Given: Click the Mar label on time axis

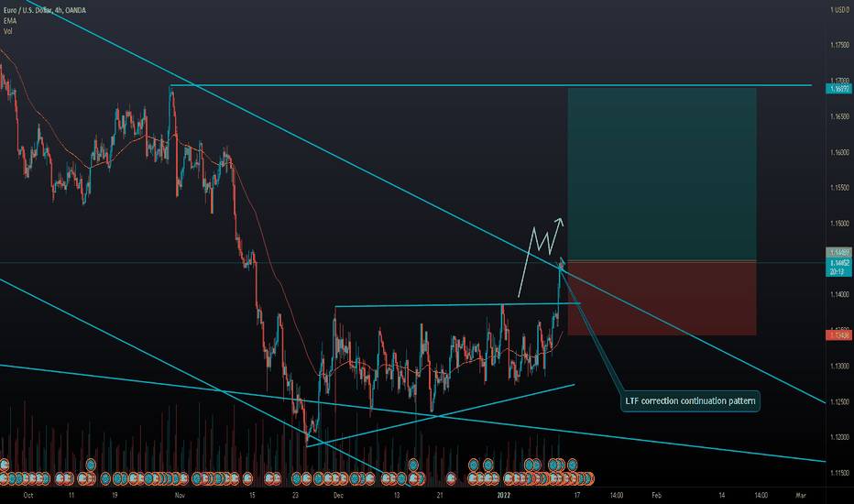Looking at the screenshot, I should point(800,495).
